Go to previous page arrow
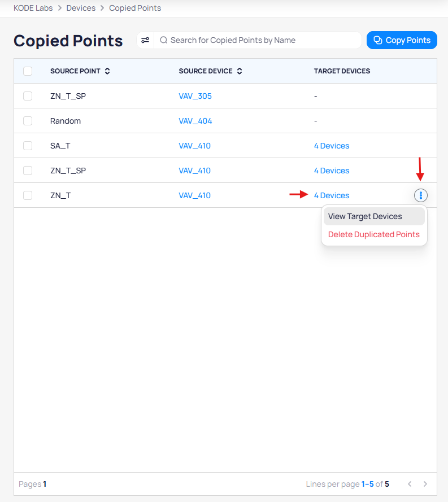The height and width of the screenshot is (502, 448). point(410,484)
